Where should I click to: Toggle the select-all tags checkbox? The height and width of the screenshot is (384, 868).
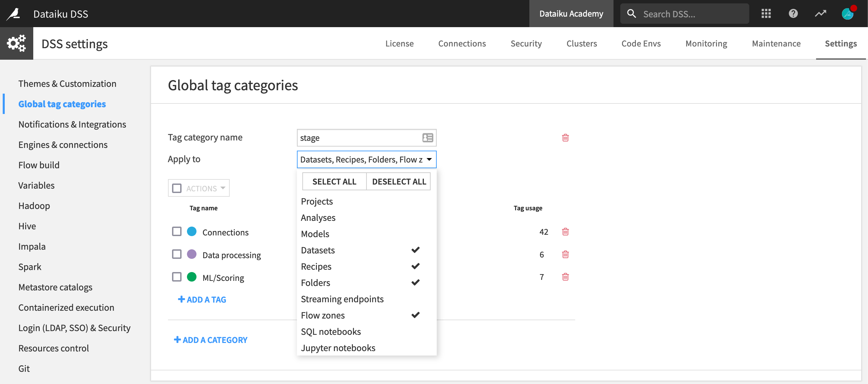(x=177, y=188)
